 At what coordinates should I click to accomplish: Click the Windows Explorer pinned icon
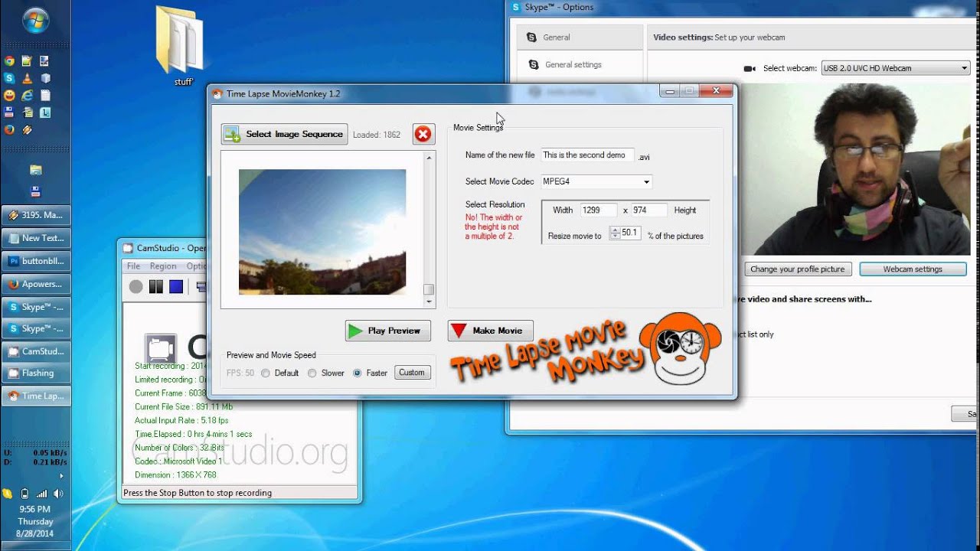(x=35, y=169)
